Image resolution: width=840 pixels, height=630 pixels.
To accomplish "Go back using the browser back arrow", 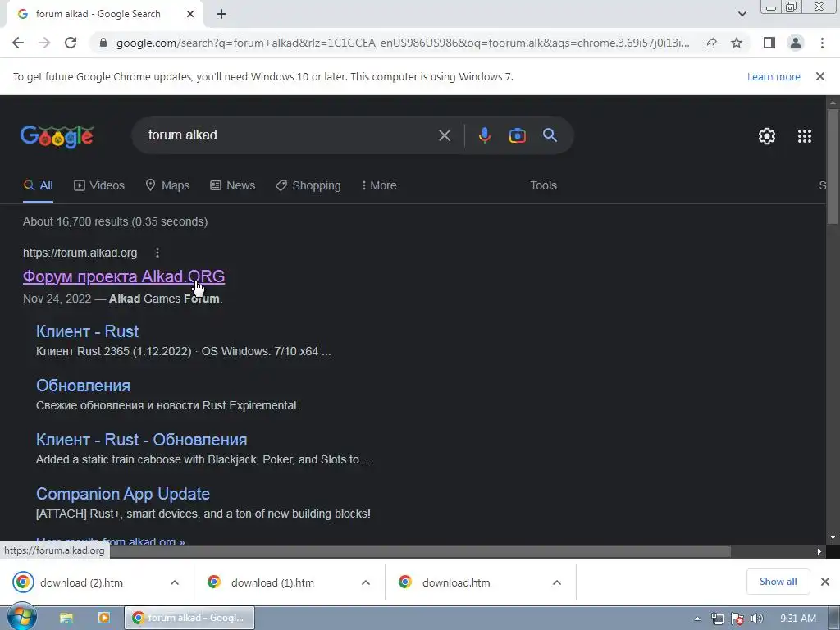I will tap(18, 43).
